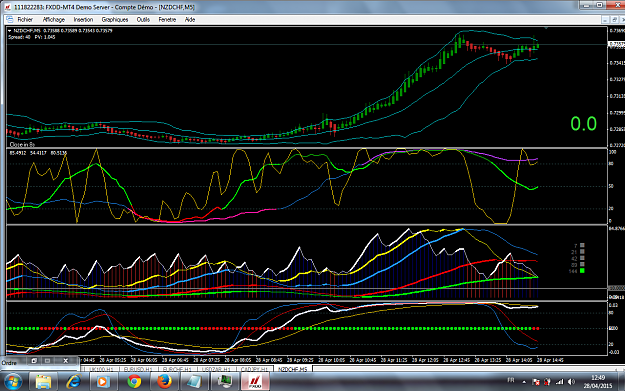The height and width of the screenshot is (391, 625).
Task: Open the Outils menu
Action: click(x=143, y=20)
